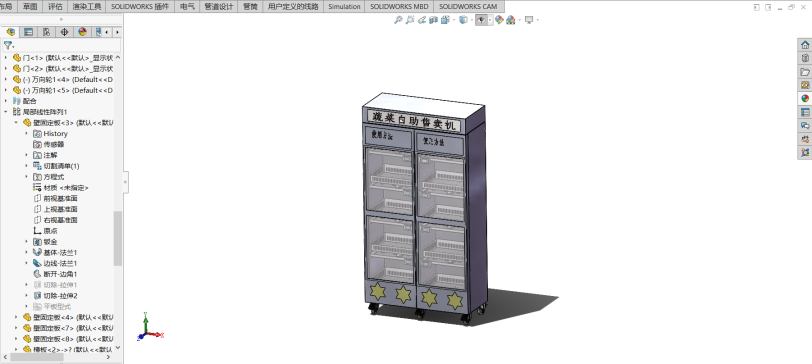Switch to the Simulation tab
812x364 pixels.
point(344,7)
